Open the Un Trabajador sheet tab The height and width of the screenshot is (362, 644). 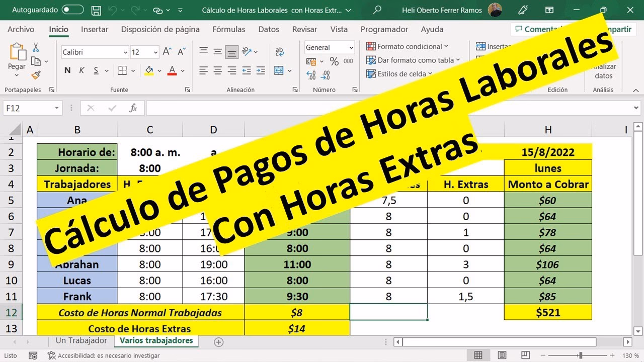click(80, 340)
